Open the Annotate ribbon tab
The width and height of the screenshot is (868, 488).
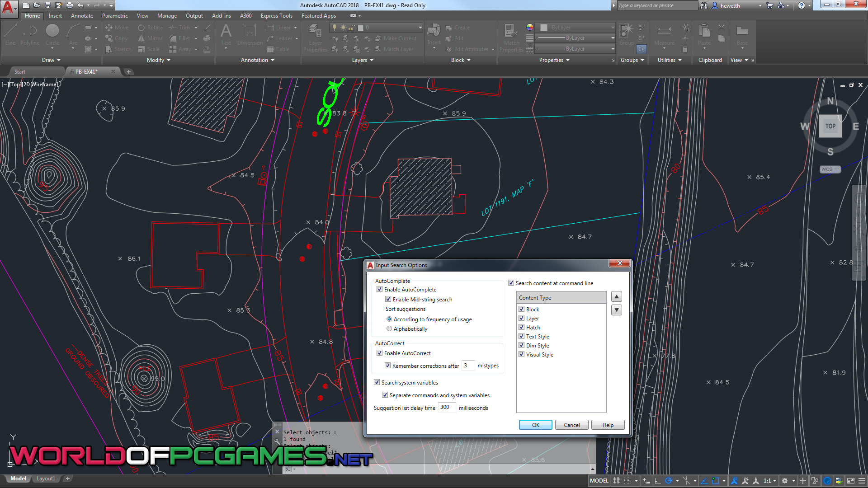pyautogui.click(x=82, y=16)
